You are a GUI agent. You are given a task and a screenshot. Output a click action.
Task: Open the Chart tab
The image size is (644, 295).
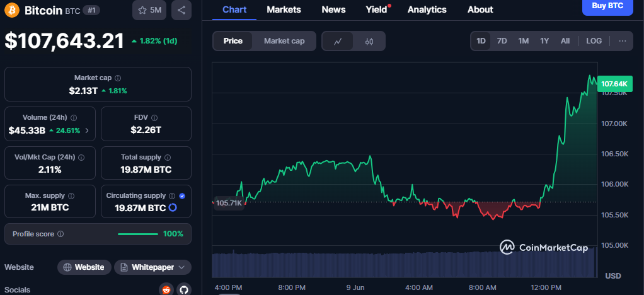(234, 9)
